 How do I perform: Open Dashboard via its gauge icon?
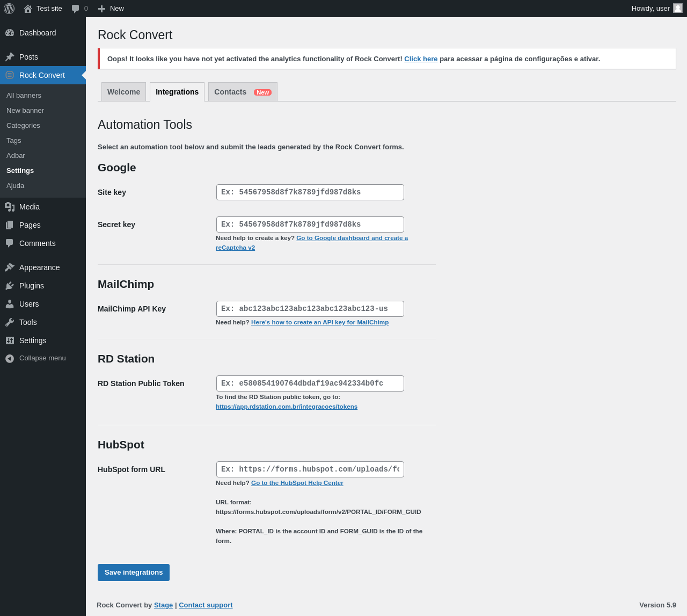10,33
